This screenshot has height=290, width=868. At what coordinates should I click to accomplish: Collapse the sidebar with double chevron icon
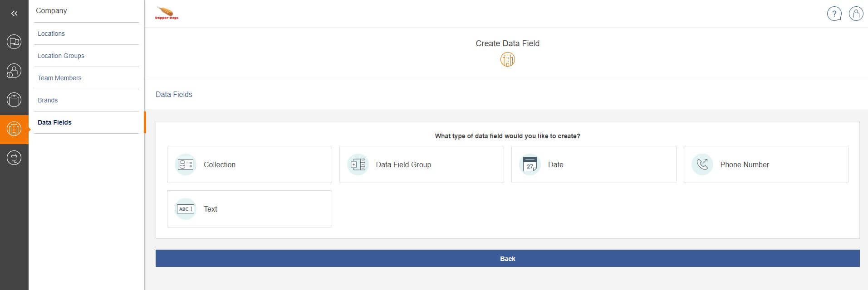pos(14,14)
